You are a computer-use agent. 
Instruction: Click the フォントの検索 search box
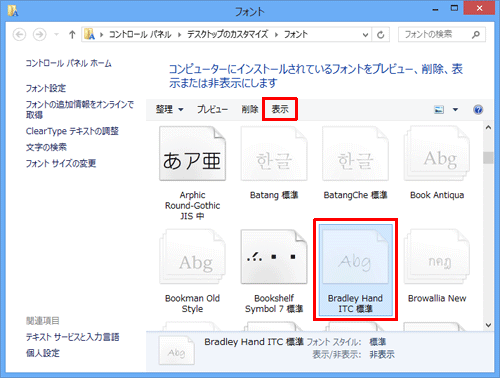point(442,34)
